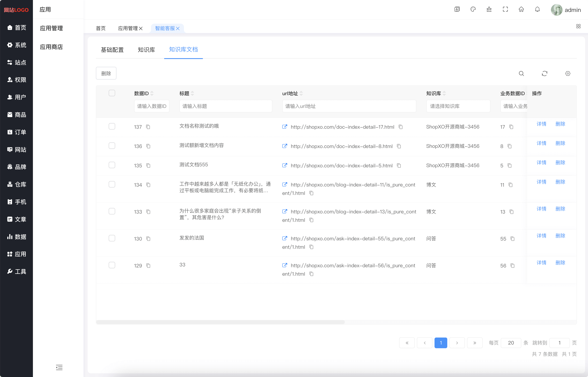Open the table column settings icon

point(568,73)
